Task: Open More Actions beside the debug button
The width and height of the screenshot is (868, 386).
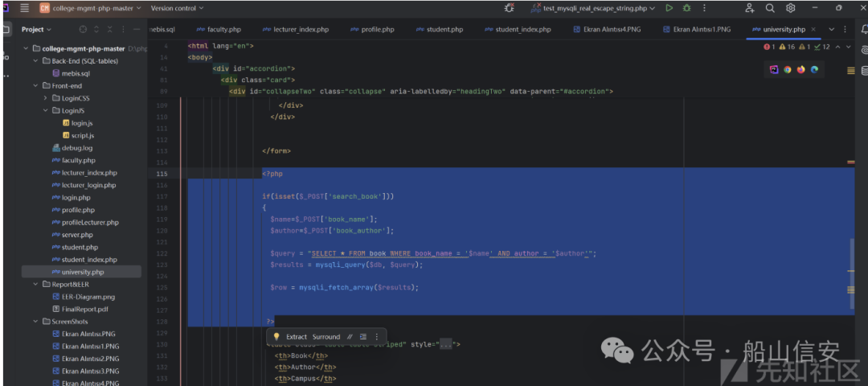Action: 704,8
